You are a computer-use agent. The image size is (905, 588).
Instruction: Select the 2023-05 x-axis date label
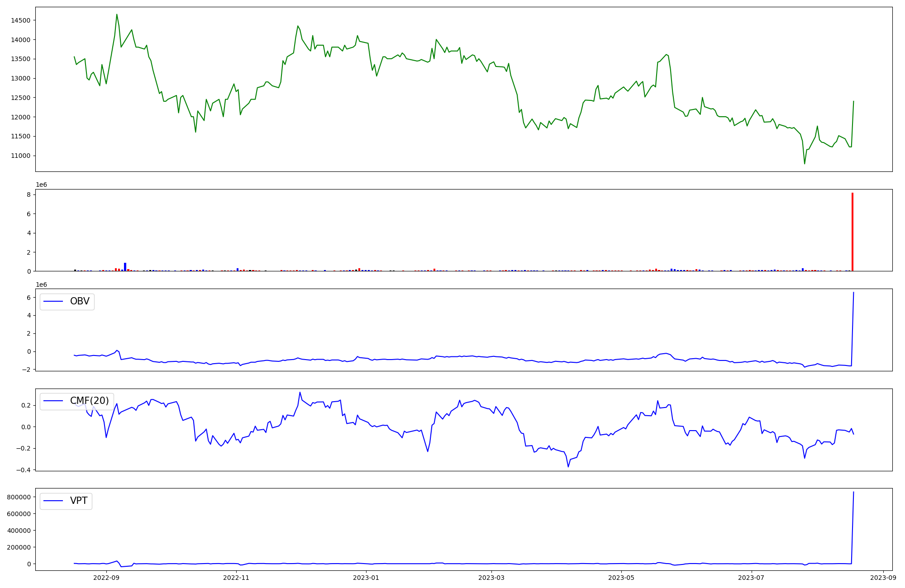coord(621,578)
